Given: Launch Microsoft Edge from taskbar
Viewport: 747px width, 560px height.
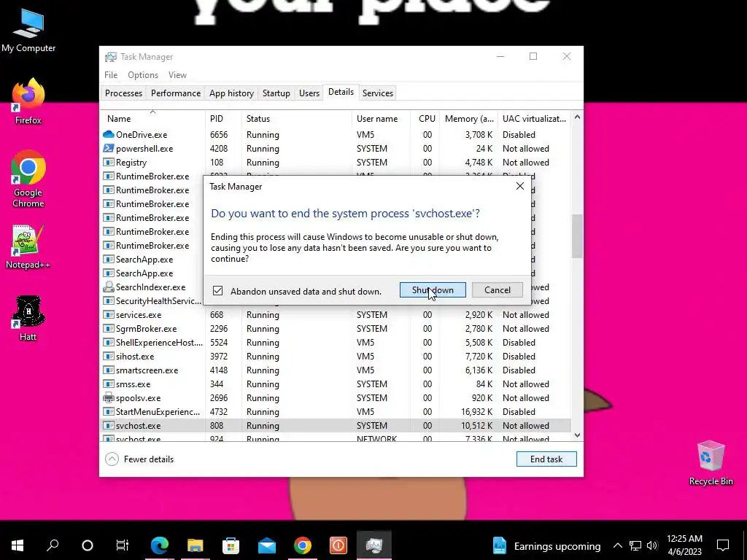Looking at the screenshot, I should coord(160,545).
